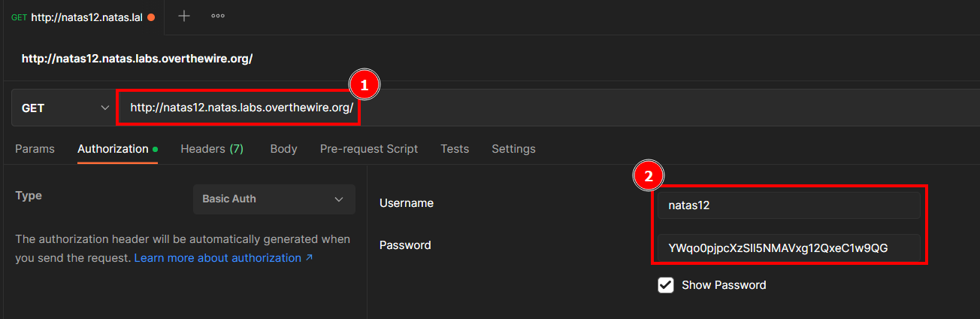Click the orange unsaved dot on request tab
Image resolution: width=980 pixels, height=319 pixels.
click(x=151, y=17)
